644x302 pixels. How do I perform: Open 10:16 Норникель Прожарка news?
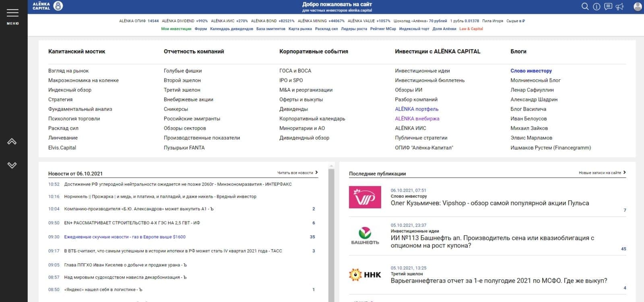[x=160, y=197]
